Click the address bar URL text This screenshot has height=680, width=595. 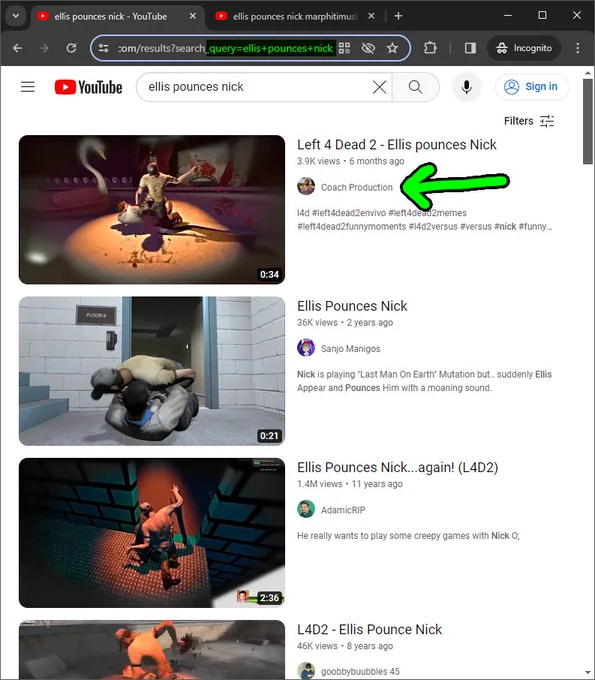226,48
